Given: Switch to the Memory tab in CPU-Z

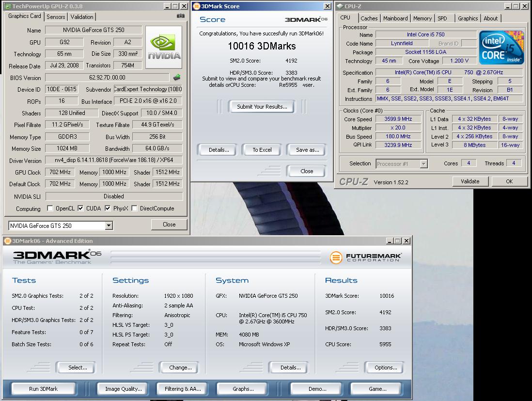Looking at the screenshot, I should pyautogui.click(x=422, y=18).
